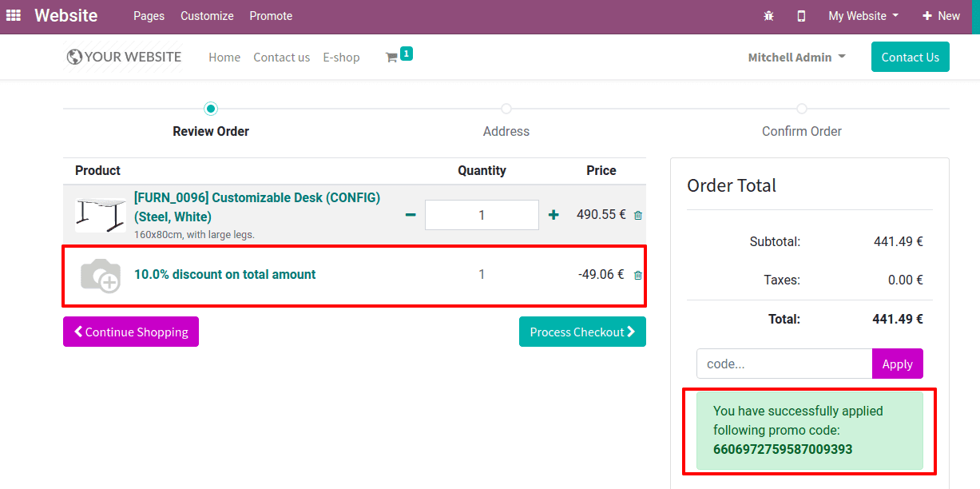Click the Taxes 0.00 € value
Viewport: 980px width, 489px height.
(x=906, y=280)
